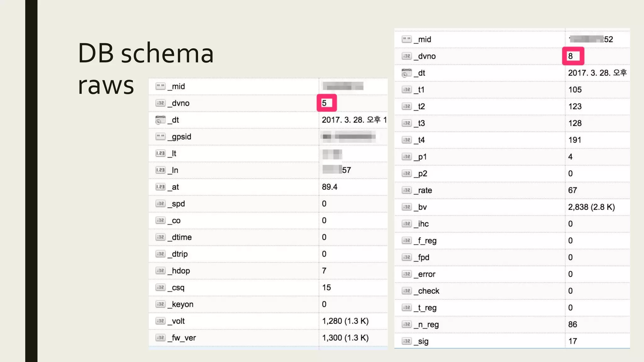
Task: Click the _sig value 17
Action: point(573,341)
